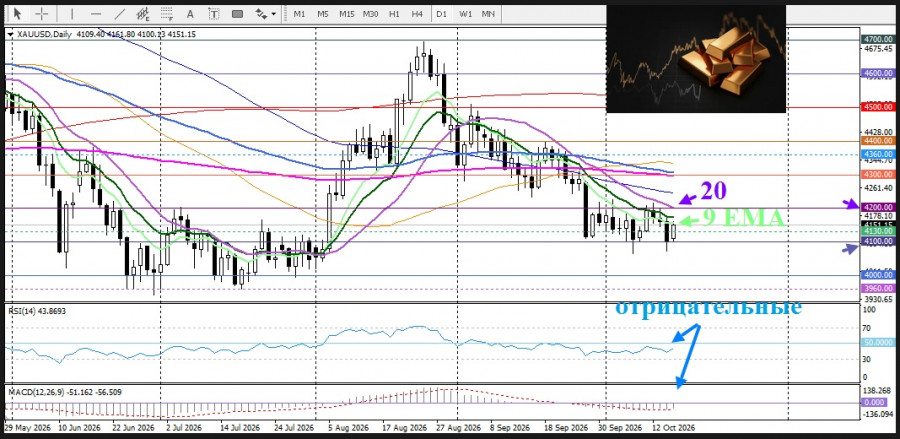The height and width of the screenshot is (439, 900).
Task: Switch to M30 timeframe
Action: (370, 13)
